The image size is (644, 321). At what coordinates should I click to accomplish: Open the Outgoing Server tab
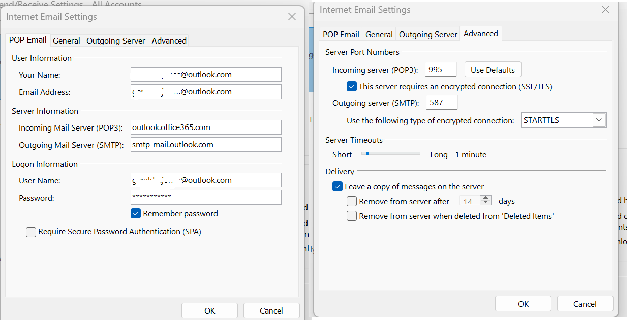(x=115, y=40)
